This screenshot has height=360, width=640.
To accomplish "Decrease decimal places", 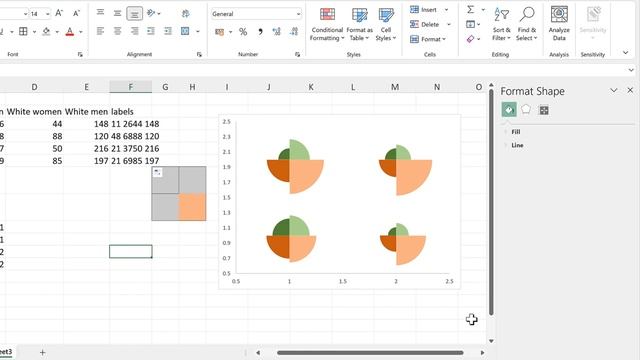I will pos(293,32).
